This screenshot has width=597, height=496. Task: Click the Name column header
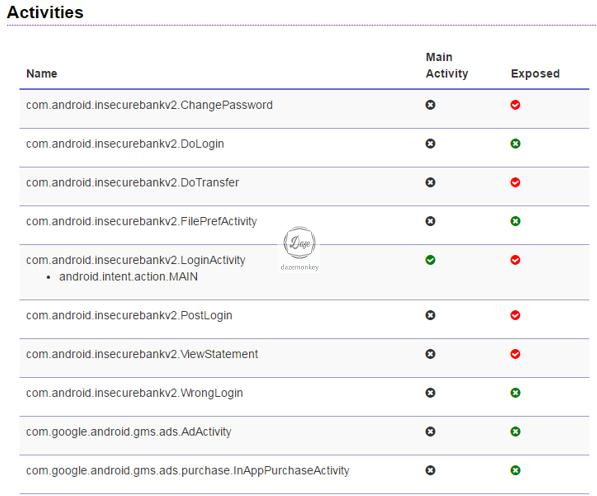[x=42, y=73]
